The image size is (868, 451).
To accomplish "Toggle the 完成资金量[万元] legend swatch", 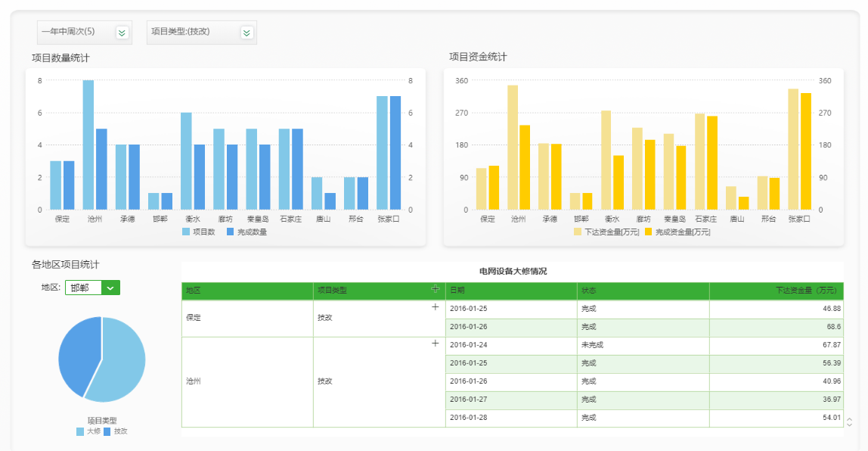I will [x=648, y=232].
